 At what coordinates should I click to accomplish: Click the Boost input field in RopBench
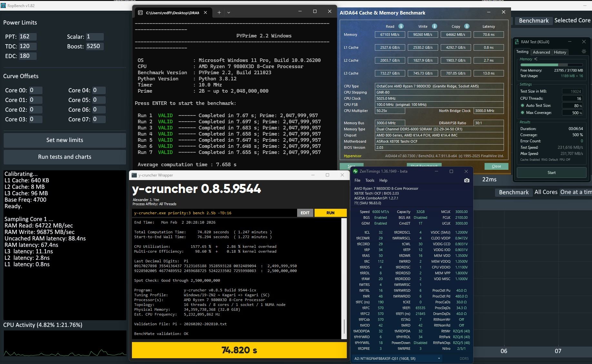pos(95,46)
